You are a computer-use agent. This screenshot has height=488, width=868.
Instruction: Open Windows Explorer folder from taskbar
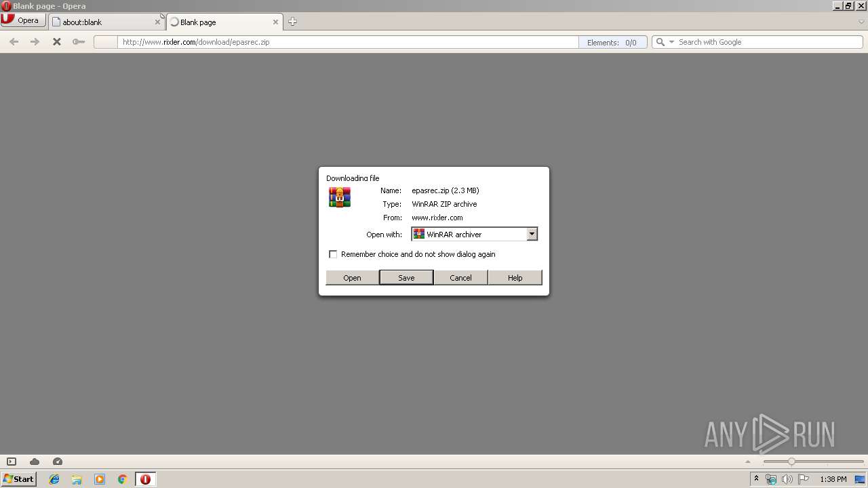click(x=77, y=479)
